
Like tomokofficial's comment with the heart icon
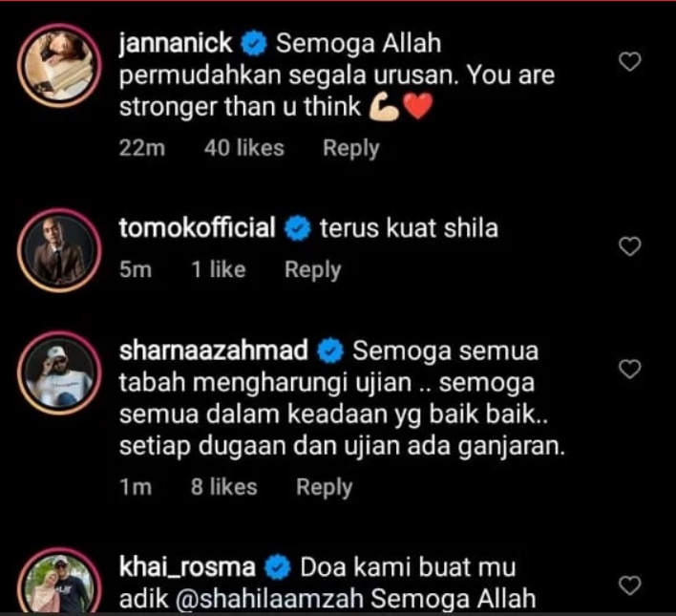pyautogui.click(x=629, y=246)
